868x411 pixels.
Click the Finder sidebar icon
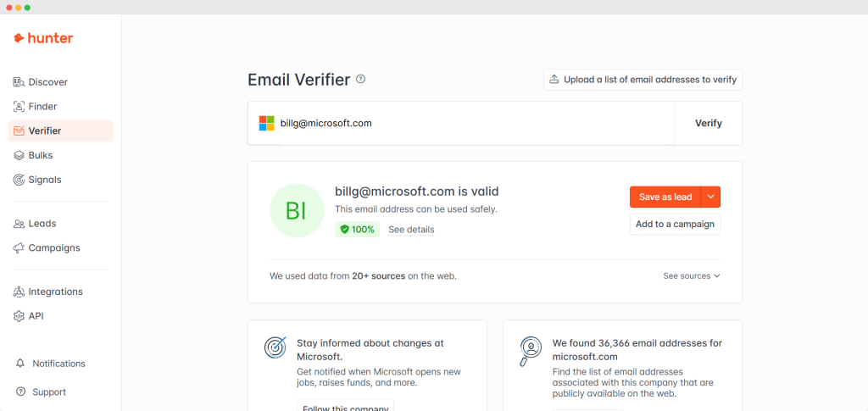click(x=19, y=107)
